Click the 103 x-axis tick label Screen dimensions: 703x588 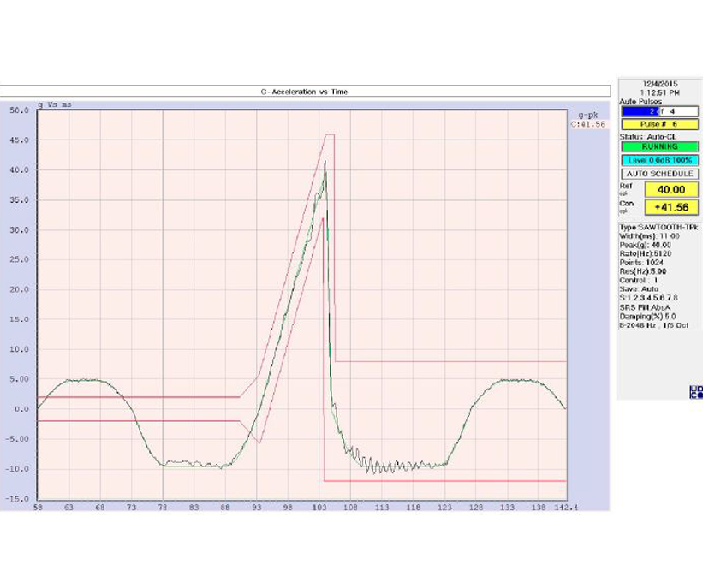point(319,508)
